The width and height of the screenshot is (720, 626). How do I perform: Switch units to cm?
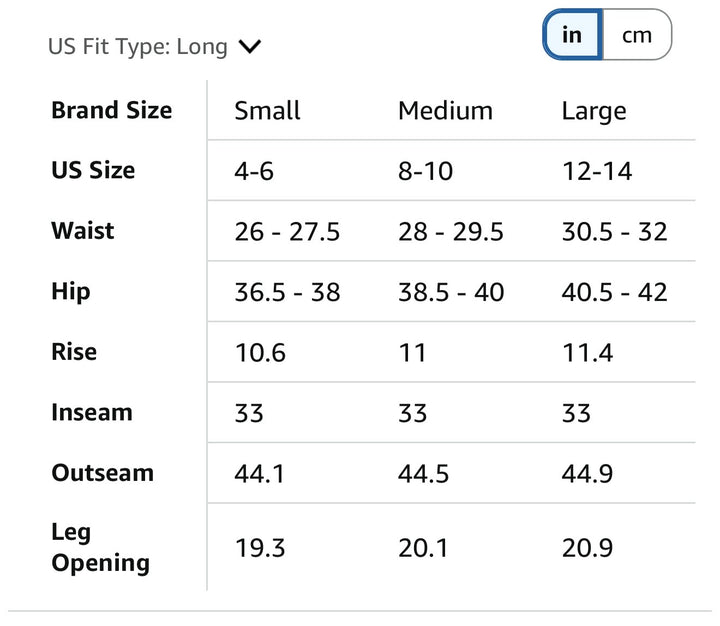[637, 34]
